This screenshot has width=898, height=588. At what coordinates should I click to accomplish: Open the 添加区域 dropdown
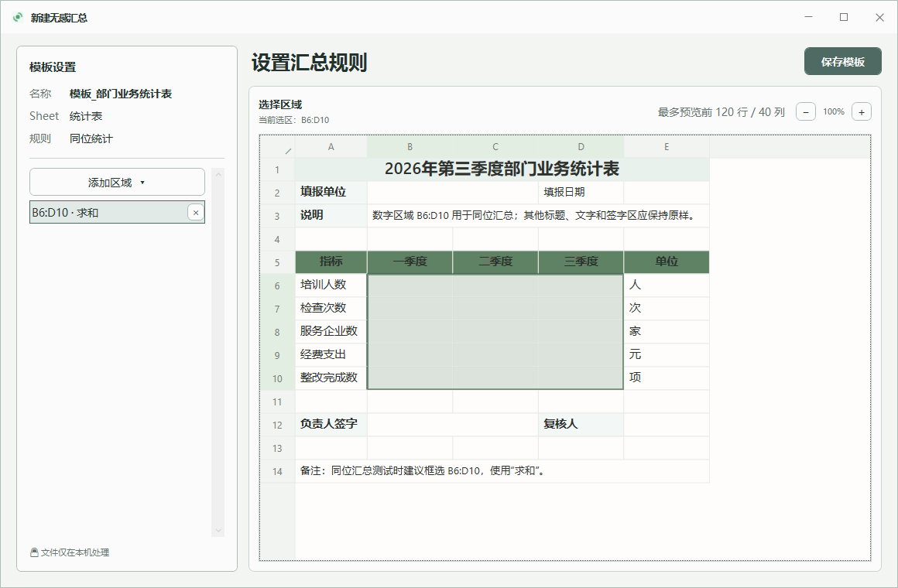117,182
